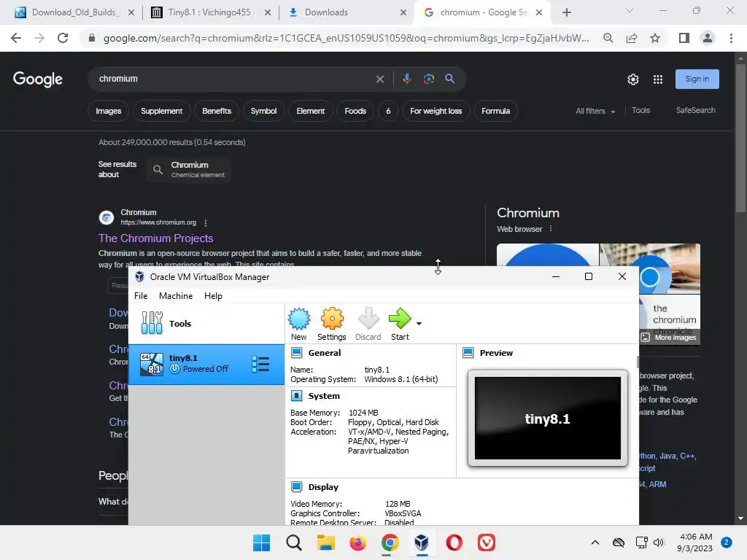Click the System section header
747x560 pixels.
(324, 396)
